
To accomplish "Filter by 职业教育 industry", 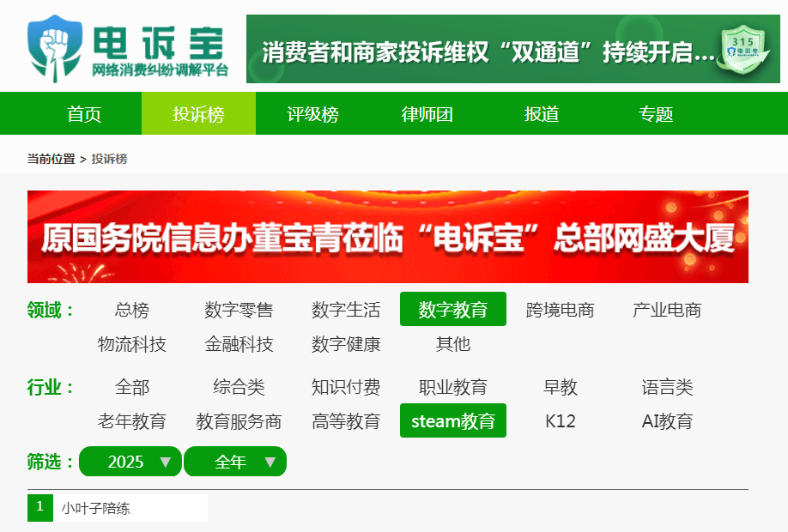I will (x=452, y=387).
